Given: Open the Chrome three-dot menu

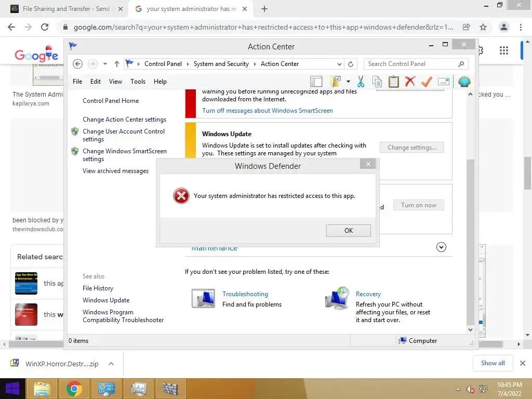Looking at the screenshot, I should [521, 27].
